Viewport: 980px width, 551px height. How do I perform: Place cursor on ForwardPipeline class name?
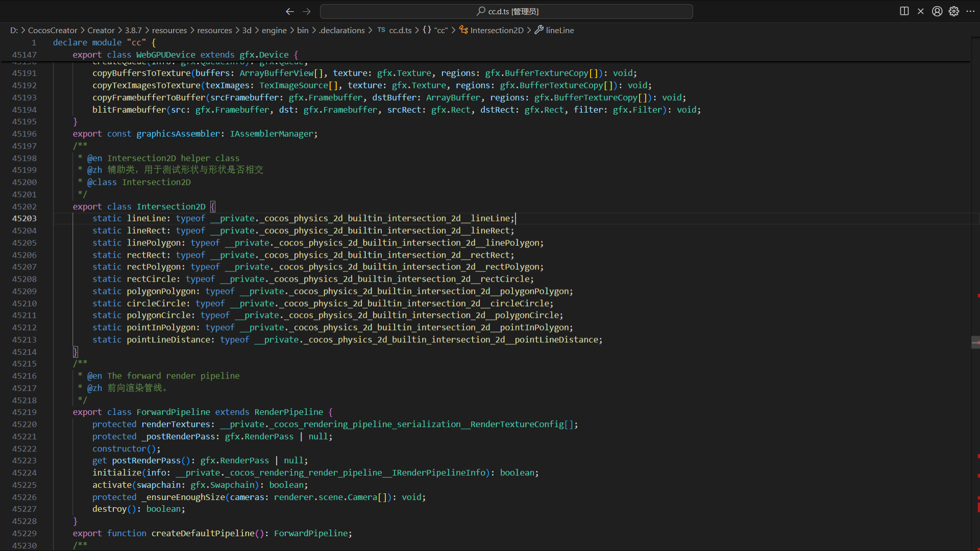[173, 412]
